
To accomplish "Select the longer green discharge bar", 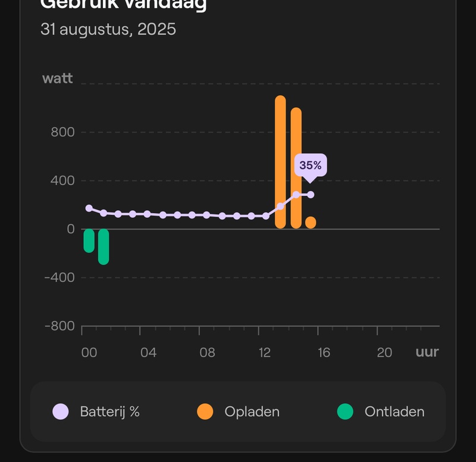I will 104,246.
